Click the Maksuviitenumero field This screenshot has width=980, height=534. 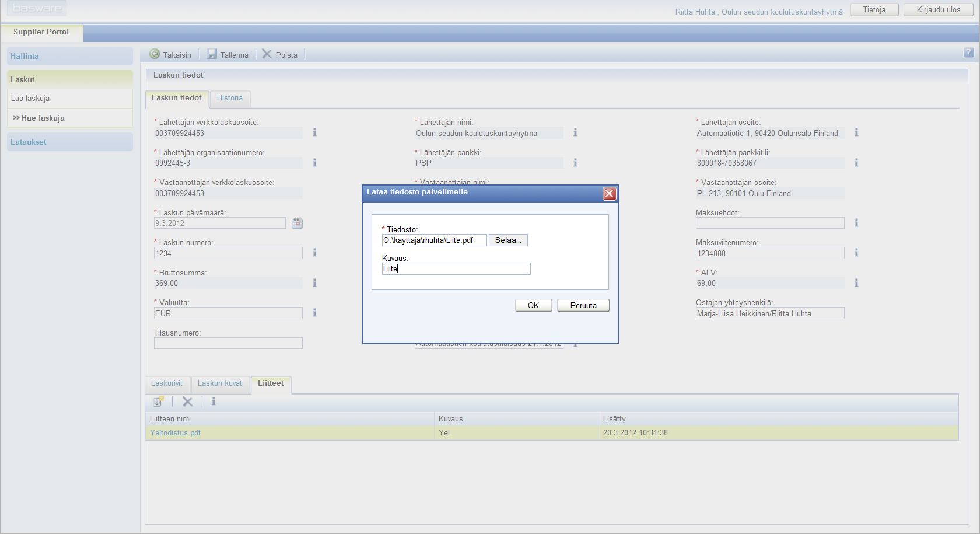pyautogui.click(x=770, y=253)
